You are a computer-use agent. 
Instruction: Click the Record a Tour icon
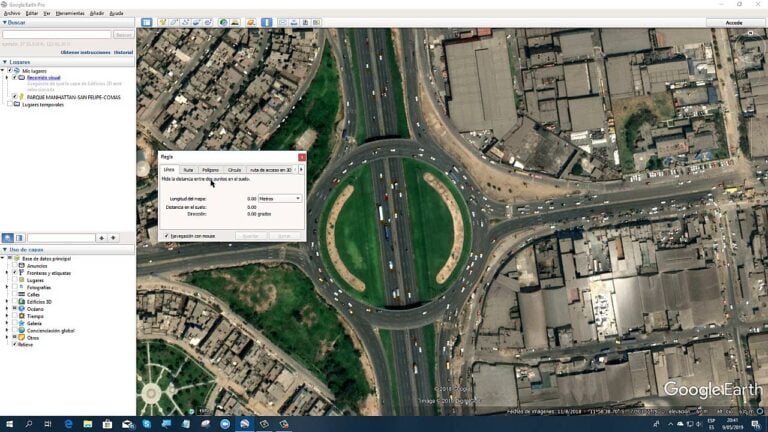208,23
